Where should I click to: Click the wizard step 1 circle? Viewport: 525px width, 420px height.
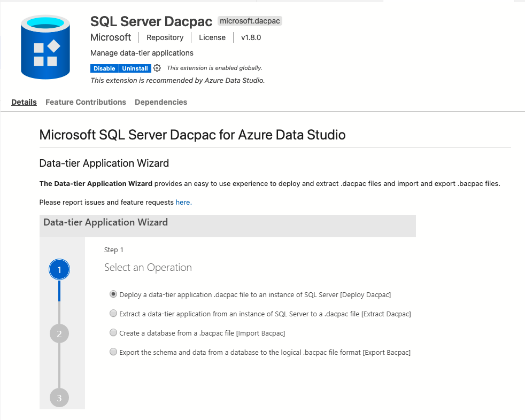[x=59, y=270]
